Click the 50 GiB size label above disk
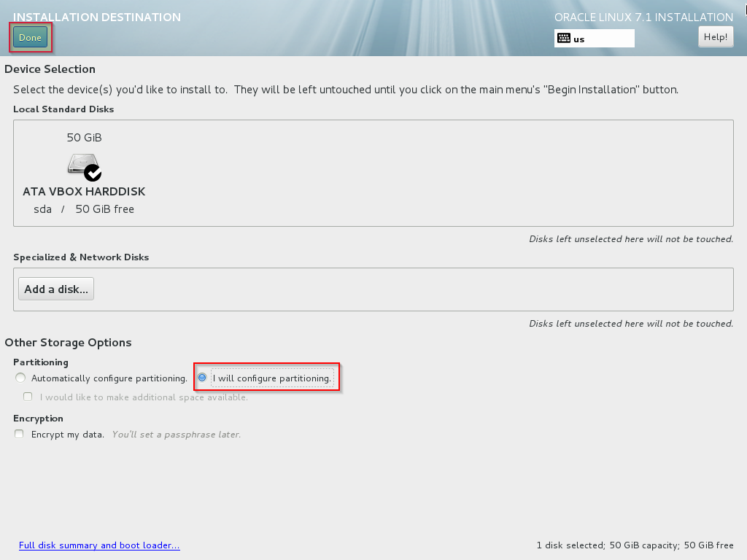This screenshot has width=747, height=560. click(85, 138)
